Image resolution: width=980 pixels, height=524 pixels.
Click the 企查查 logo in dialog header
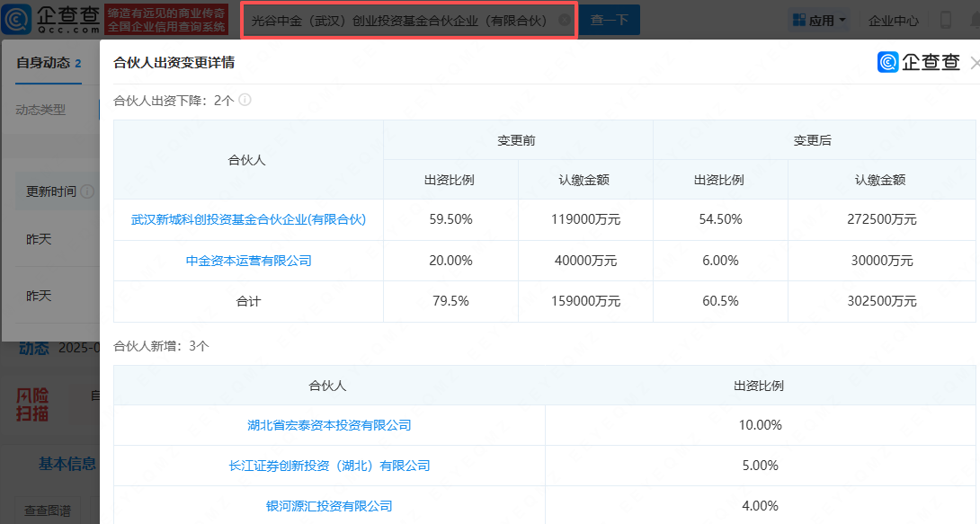pos(919,62)
